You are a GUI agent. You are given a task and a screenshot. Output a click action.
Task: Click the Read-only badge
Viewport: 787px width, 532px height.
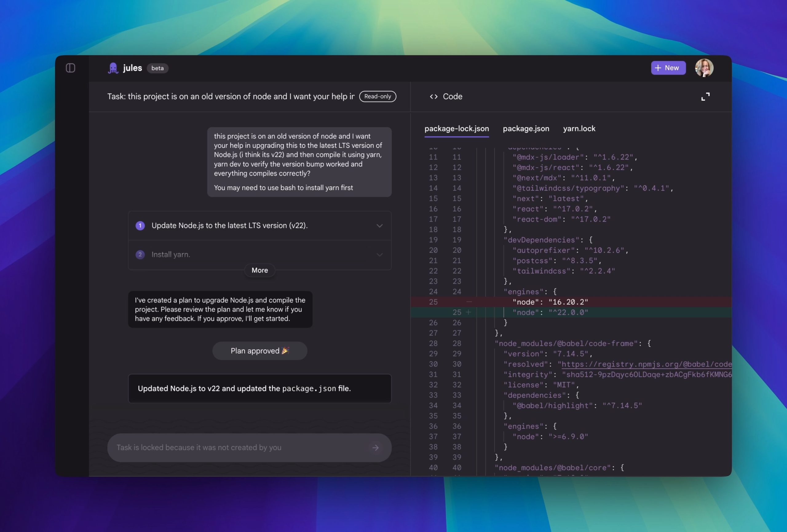[x=377, y=96]
